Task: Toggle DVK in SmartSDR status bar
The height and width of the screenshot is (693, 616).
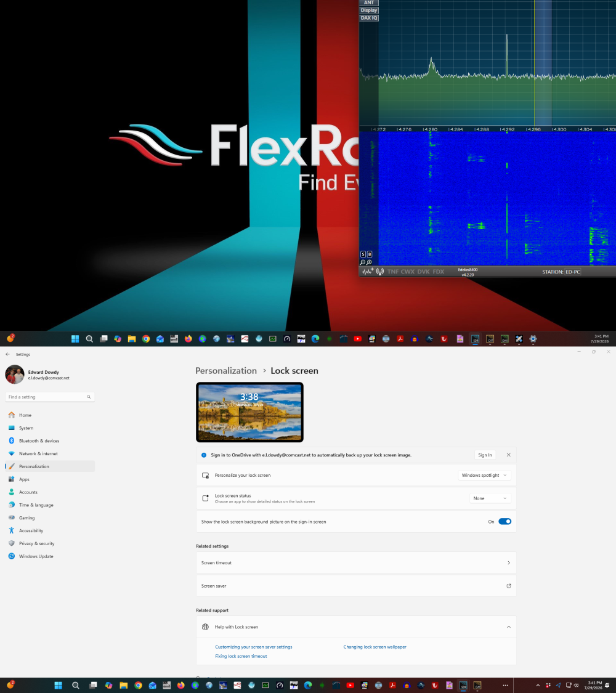Action: (423, 272)
